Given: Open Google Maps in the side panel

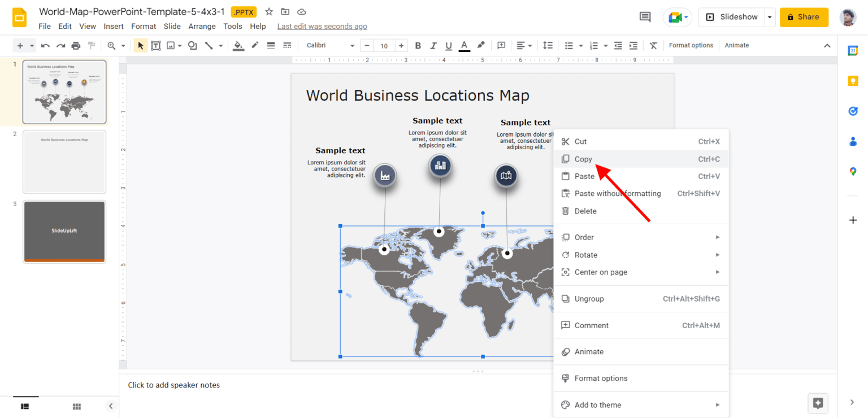Looking at the screenshot, I should tap(853, 171).
